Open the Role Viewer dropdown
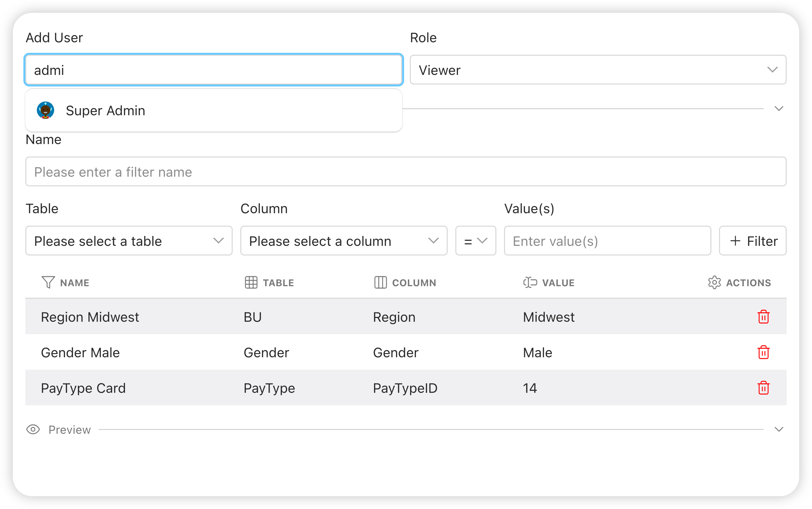Viewport: 812px width, 509px height. click(598, 70)
